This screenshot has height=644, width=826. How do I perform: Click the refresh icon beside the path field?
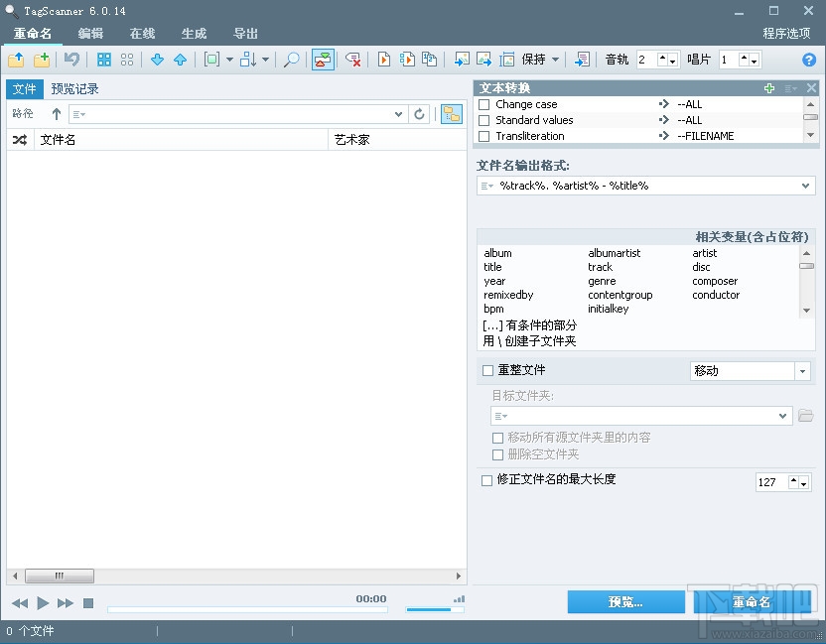point(419,114)
